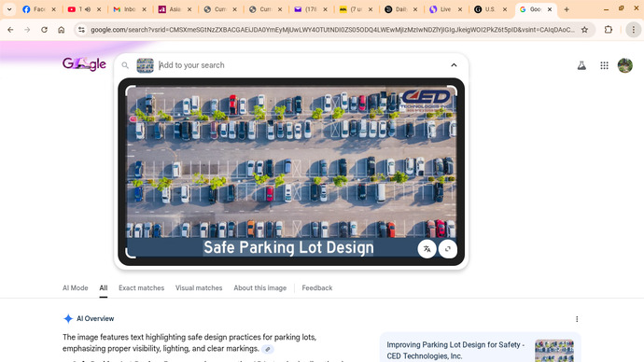Switch to the YouTube tab playing audio
Viewport: 644px width, 362px height.
[x=79, y=9]
